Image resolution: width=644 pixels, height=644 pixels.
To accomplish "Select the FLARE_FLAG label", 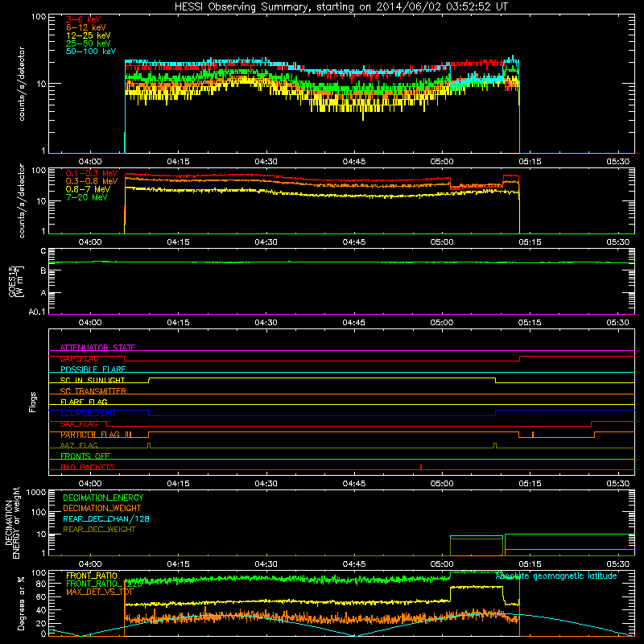I will pyautogui.click(x=84, y=402).
